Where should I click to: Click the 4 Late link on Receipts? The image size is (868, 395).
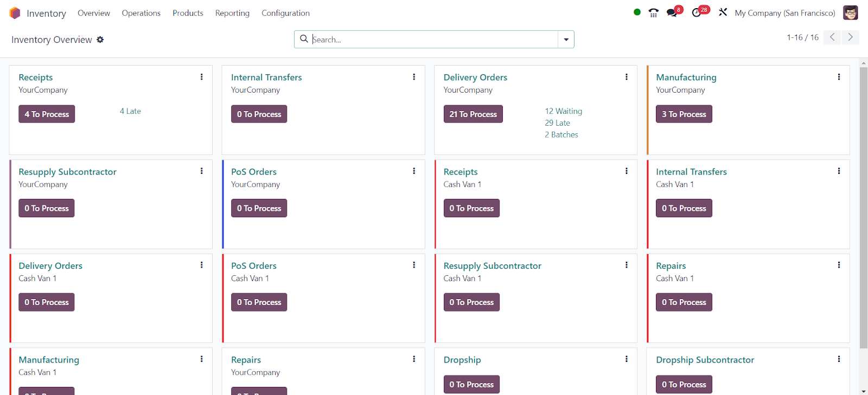coord(130,111)
